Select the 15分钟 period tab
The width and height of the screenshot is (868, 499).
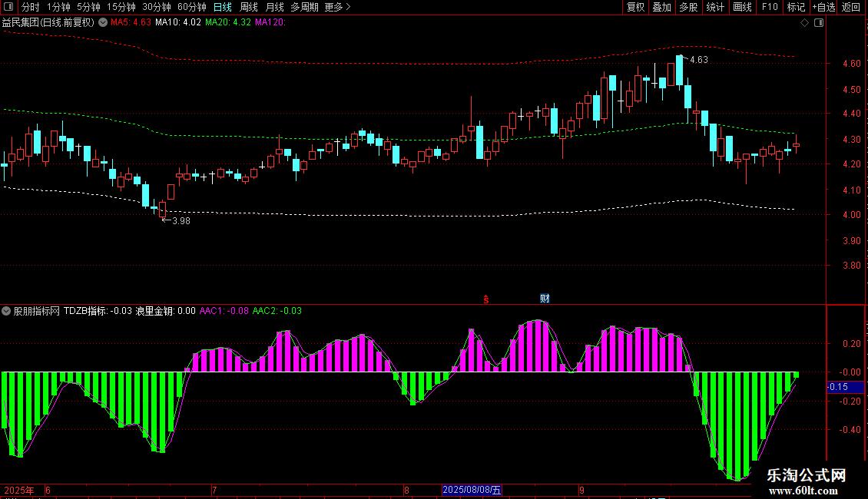pos(121,7)
